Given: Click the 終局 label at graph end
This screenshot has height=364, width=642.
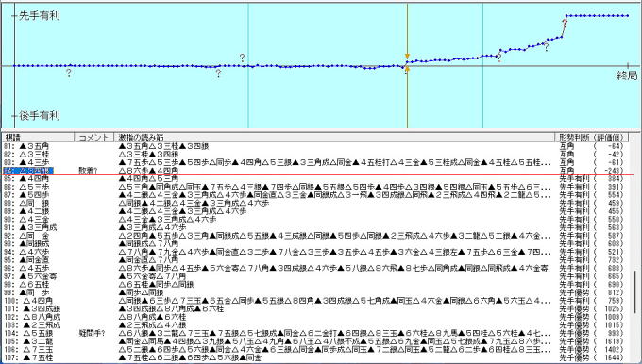Looking at the screenshot, I should 627,75.
